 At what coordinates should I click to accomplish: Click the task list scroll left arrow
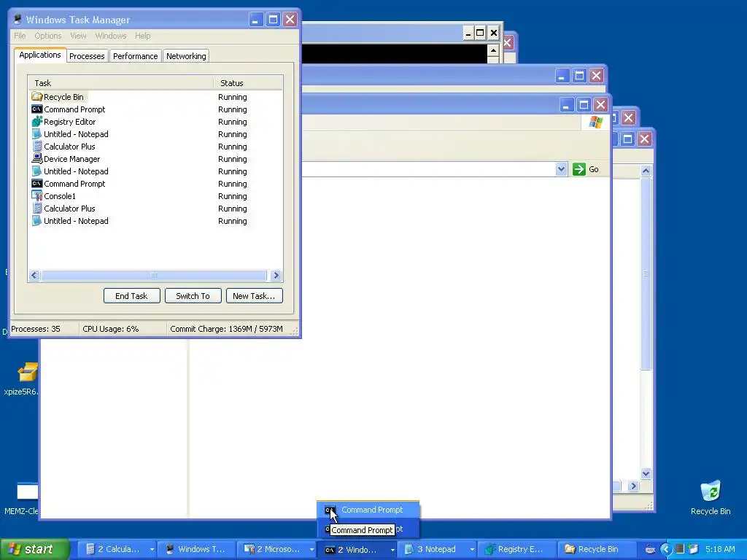34,275
